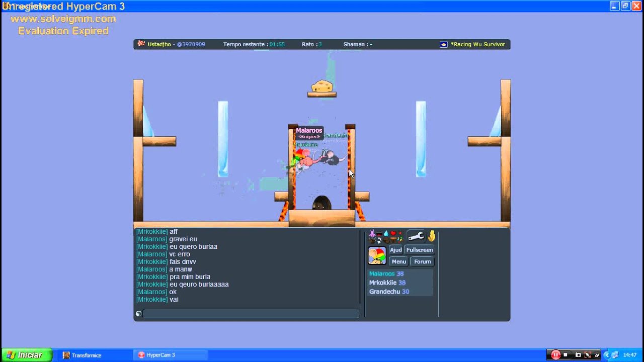Screen dimensions: 644x362
Task: Click the Ajud help button
Action: click(x=396, y=250)
